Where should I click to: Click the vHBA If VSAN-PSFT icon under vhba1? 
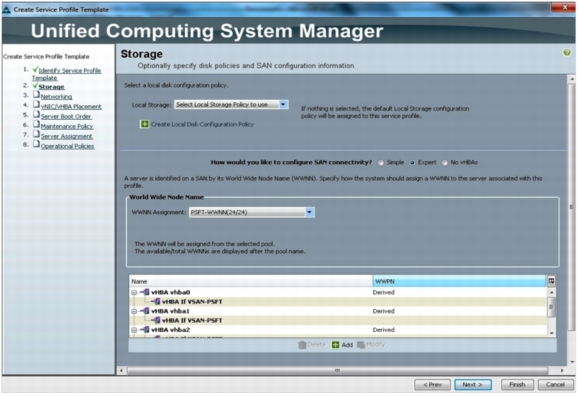pyautogui.click(x=157, y=320)
